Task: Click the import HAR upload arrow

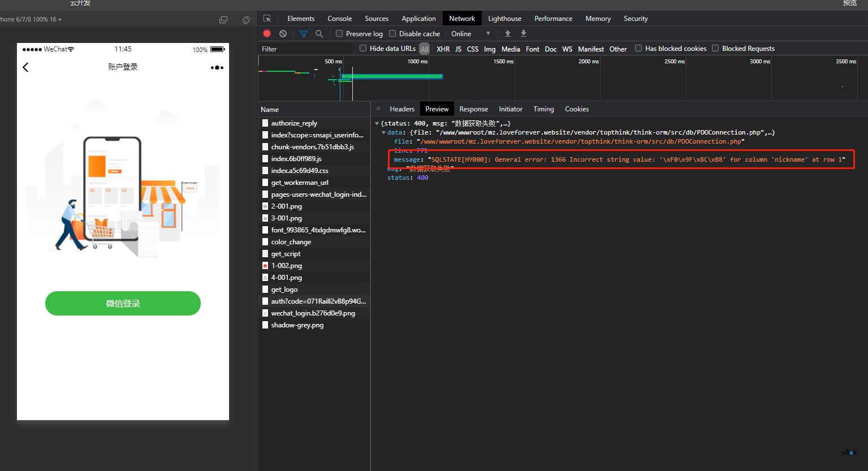Action: pyautogui.click(x=508, y=34)
